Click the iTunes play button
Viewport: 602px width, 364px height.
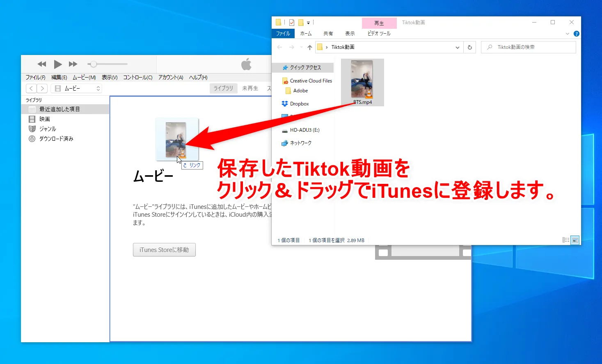[x=58, y=64]
